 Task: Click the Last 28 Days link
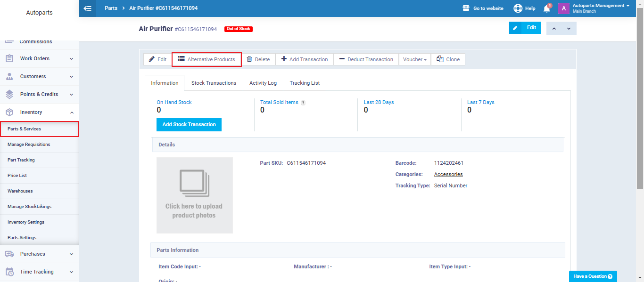point(379,102)
